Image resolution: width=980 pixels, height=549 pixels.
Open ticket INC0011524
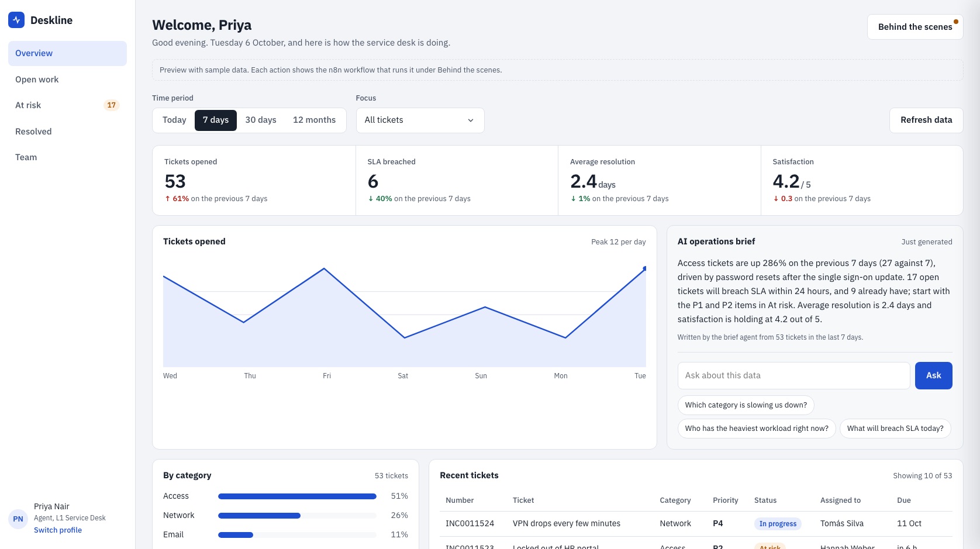pos(470,524)
